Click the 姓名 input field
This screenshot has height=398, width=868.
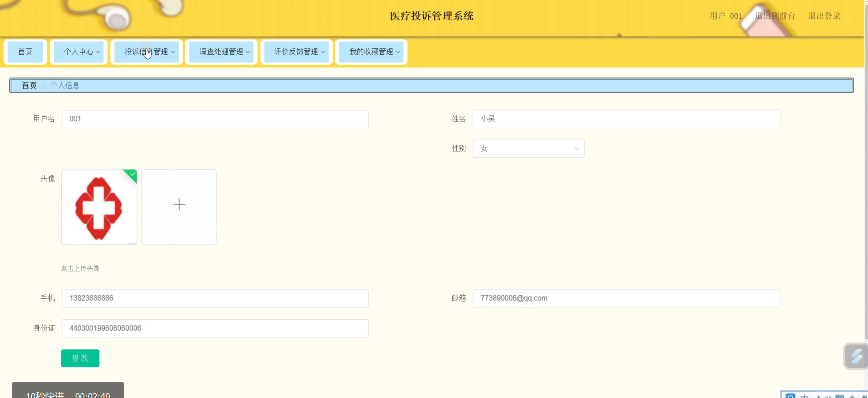(x=626, y=119)
